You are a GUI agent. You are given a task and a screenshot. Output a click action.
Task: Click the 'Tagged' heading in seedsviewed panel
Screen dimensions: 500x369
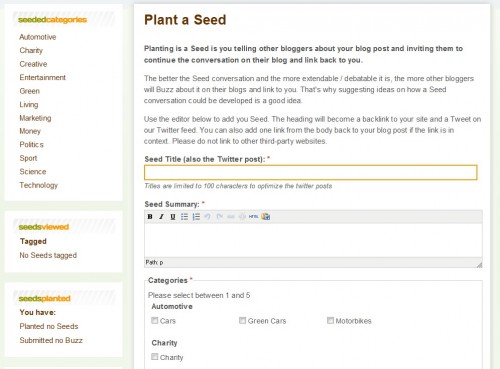point(33,241)
